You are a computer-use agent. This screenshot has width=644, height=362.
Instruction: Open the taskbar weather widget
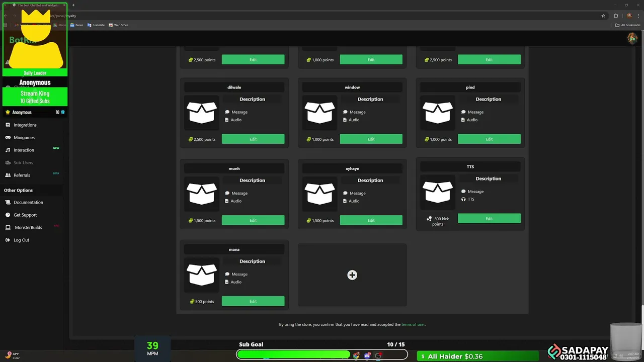13,356
